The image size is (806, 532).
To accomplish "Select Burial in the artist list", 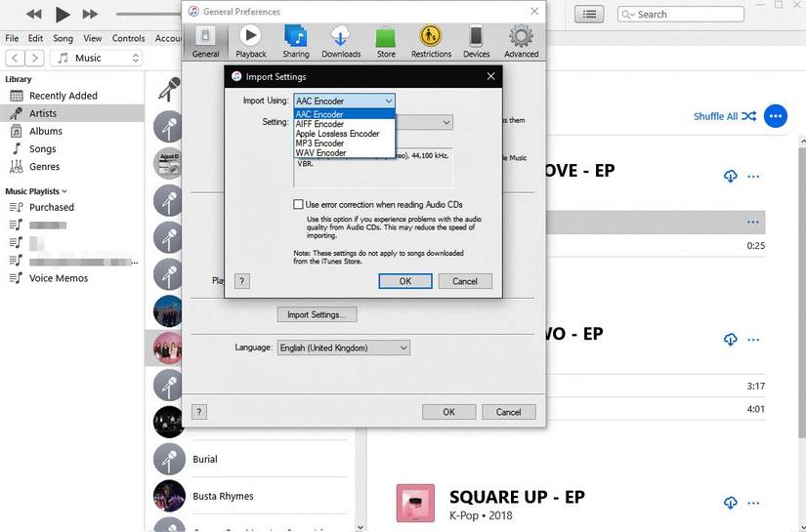I will coord(251,459).
